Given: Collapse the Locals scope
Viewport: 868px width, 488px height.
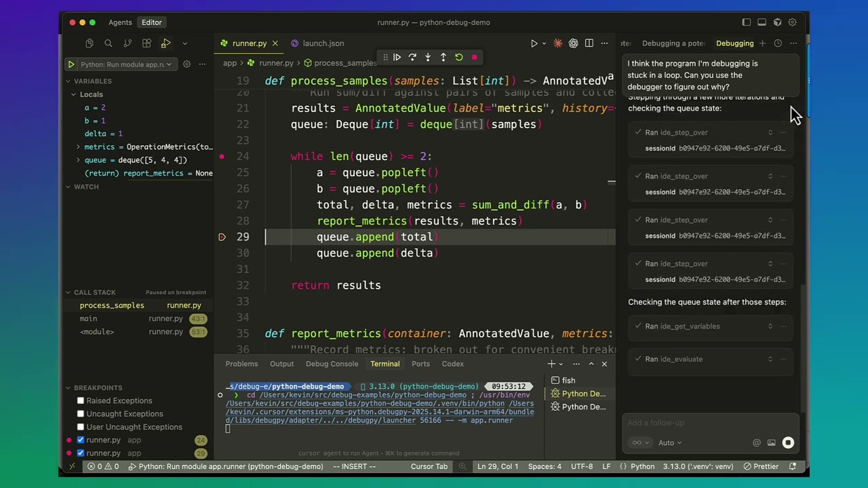Looking at the screenshot, I should click(91, 94).
